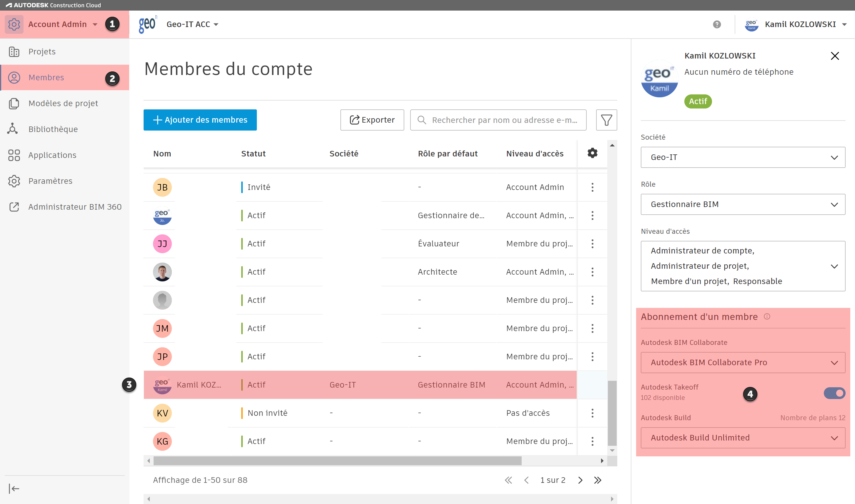This screenshot has height=504, width=855.
Task: Open the Autodesk Build Unlimited dropdown
Action: click(x=743, y=438)
